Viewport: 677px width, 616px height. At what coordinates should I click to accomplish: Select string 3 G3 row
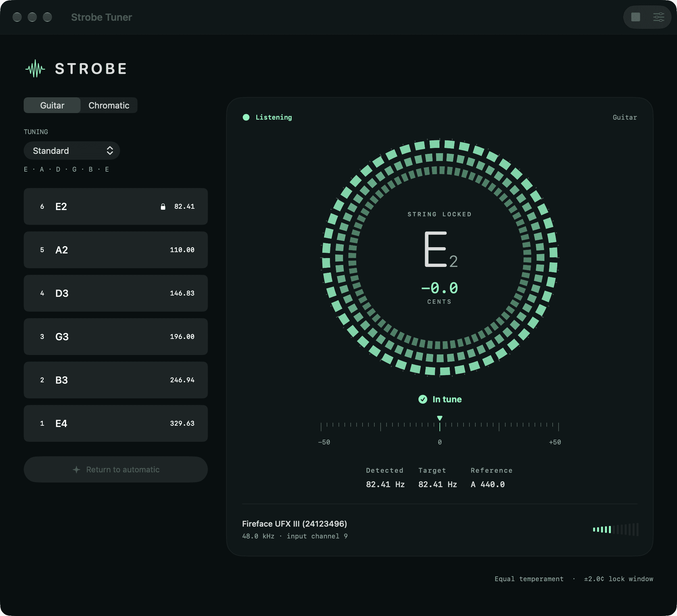pyautogui.click(x=115, y=337)
